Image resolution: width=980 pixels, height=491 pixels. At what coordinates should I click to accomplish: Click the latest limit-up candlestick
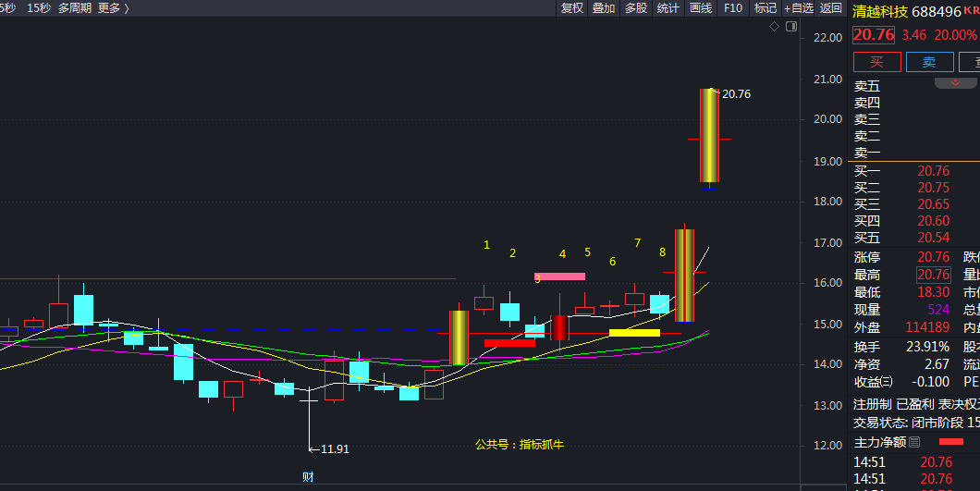709,136
